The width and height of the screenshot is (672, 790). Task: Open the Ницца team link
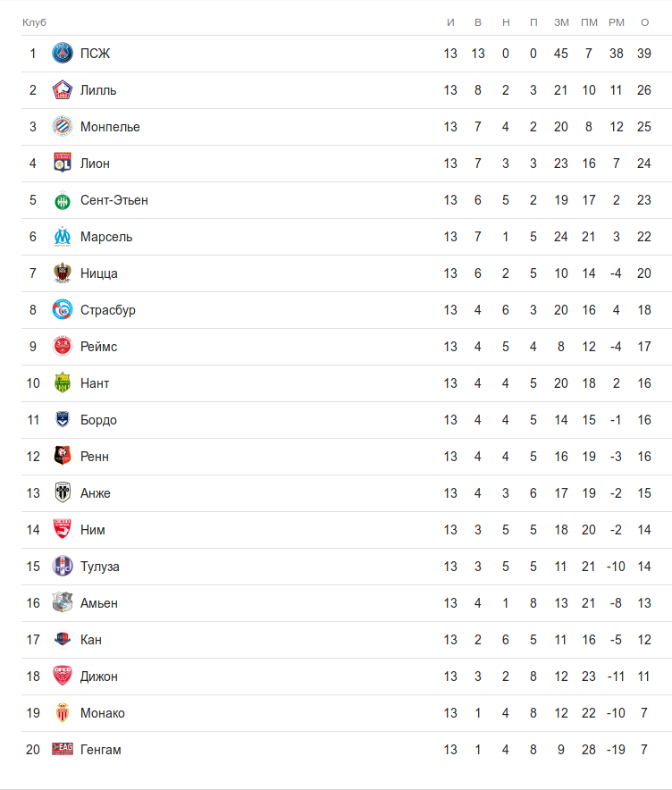(x=98, y=273)
